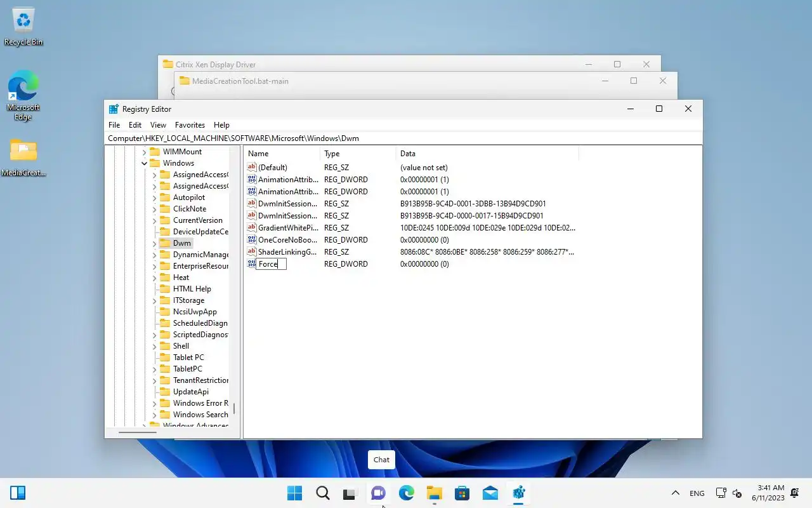Expand the Shell key

tap(154, 346)
